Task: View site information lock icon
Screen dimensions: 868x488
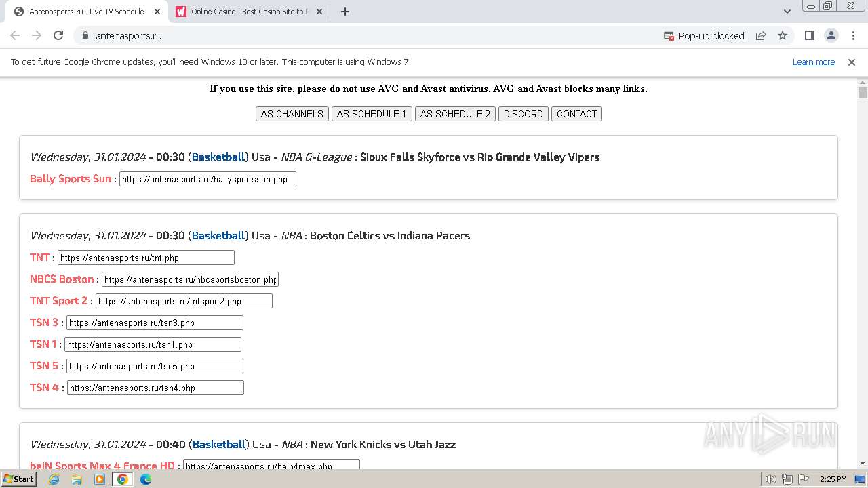Action: (85, 35)
